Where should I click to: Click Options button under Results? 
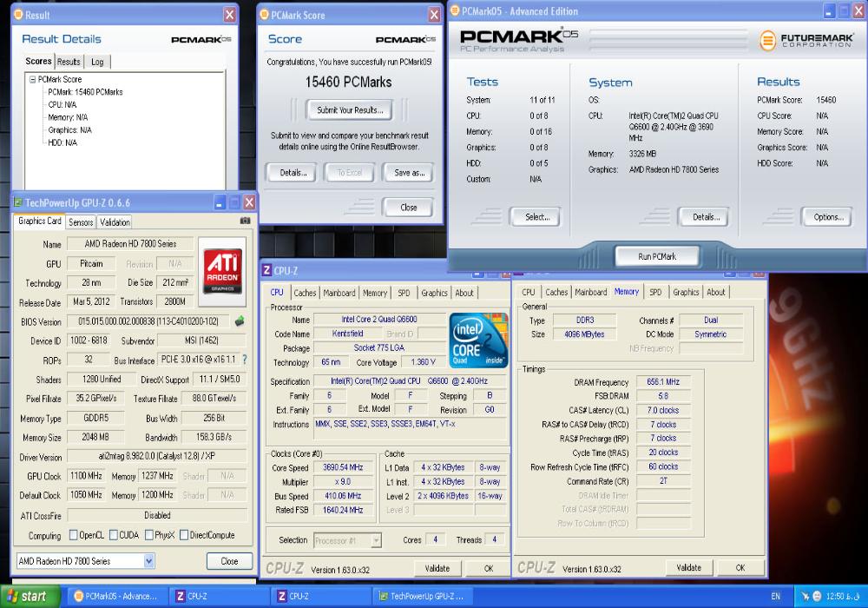[x=828, y=217]
